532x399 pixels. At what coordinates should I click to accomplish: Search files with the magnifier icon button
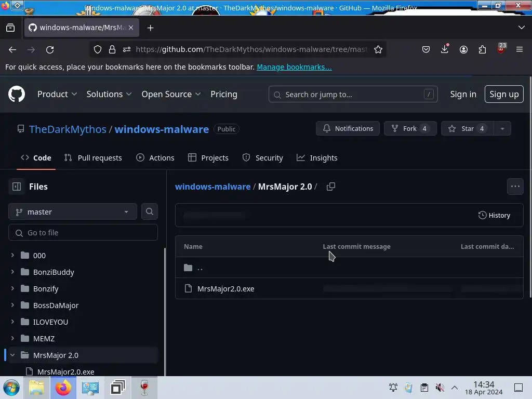coord(149,211)
